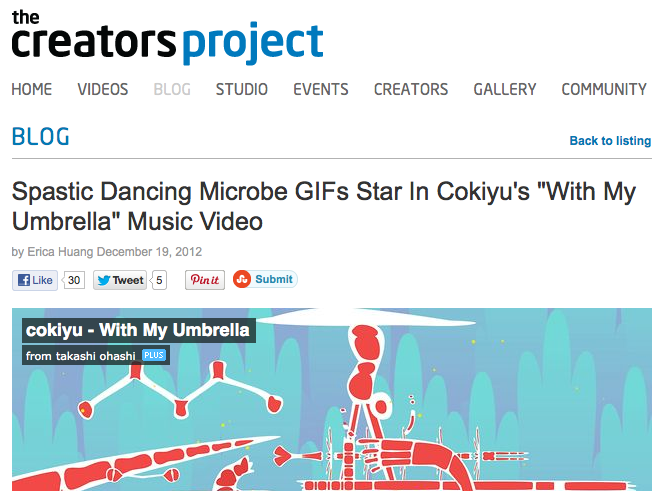
Task: Tweet this article via Twitter button
Action: [x=120, y=280]
